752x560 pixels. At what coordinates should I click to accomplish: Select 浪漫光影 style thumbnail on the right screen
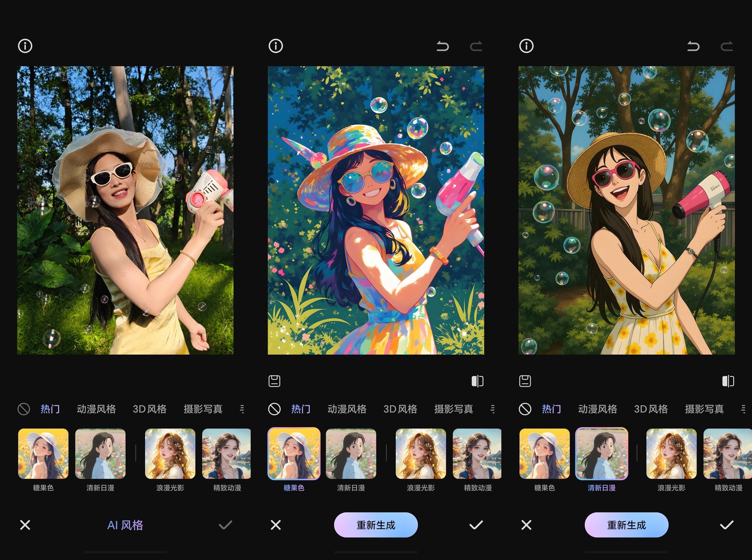pyautogui.click(x=672, y=454)
